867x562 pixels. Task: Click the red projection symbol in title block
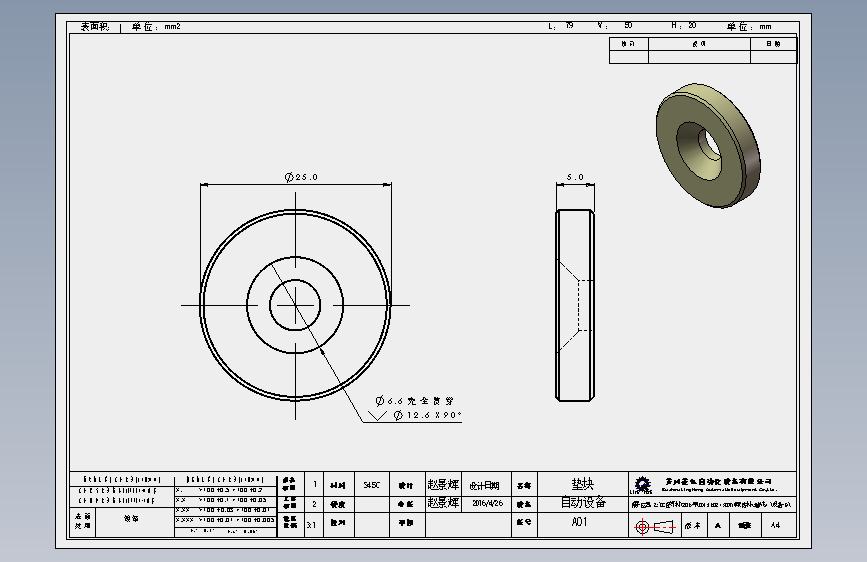click(655, 527)
